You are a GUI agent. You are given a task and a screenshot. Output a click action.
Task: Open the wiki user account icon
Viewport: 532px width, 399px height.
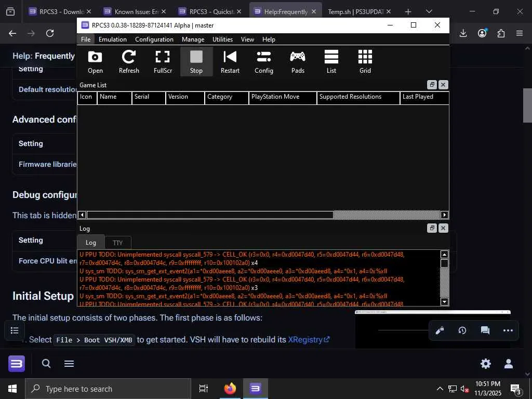coord(508,364)
